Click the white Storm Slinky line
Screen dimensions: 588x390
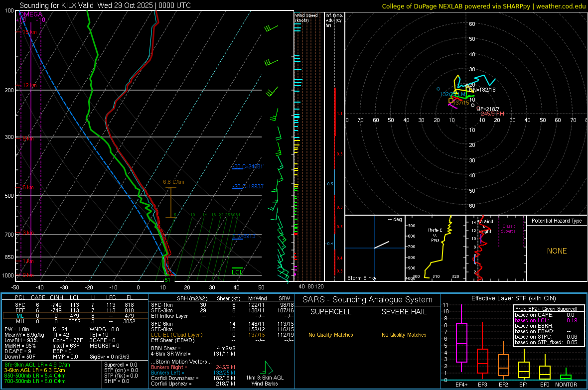click(382, 245)
